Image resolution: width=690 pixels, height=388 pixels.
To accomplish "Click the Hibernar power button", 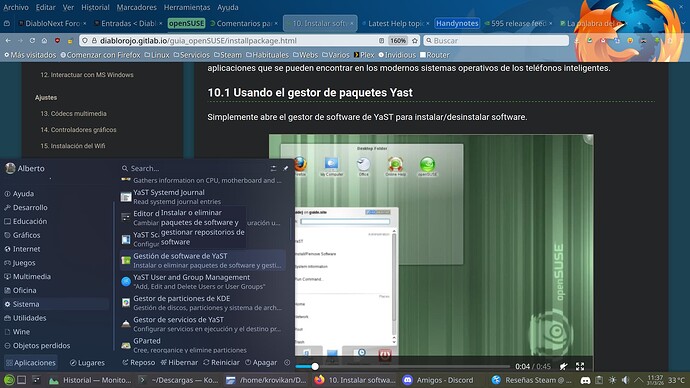I will (179, 363).
